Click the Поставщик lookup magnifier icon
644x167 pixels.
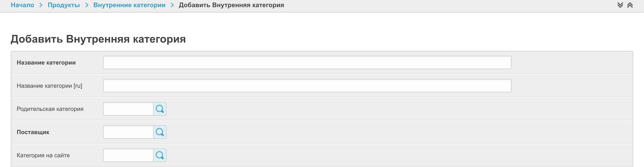[160, 132]
